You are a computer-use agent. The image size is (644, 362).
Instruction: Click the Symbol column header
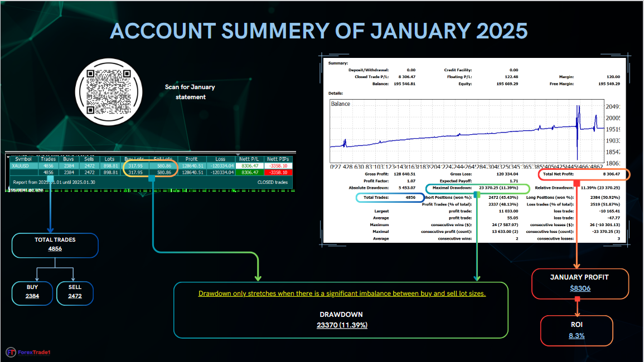pos(23,159)
